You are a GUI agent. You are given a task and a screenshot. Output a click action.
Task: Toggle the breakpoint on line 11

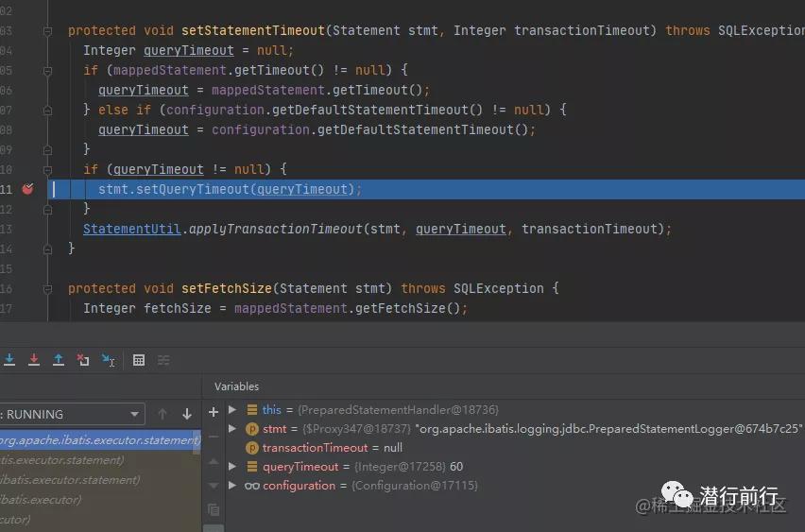(x=27, y=189)
